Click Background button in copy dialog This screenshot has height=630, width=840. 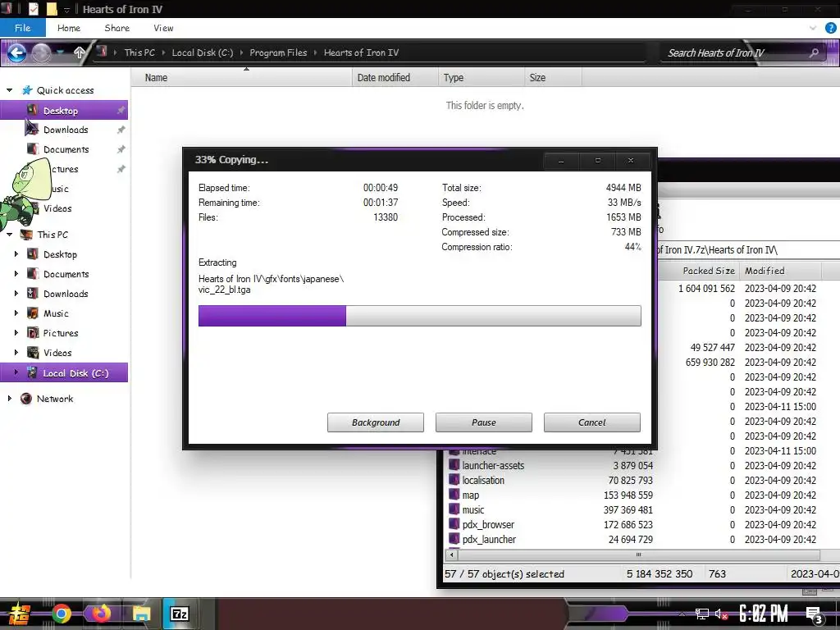click(x=376, y=422)
